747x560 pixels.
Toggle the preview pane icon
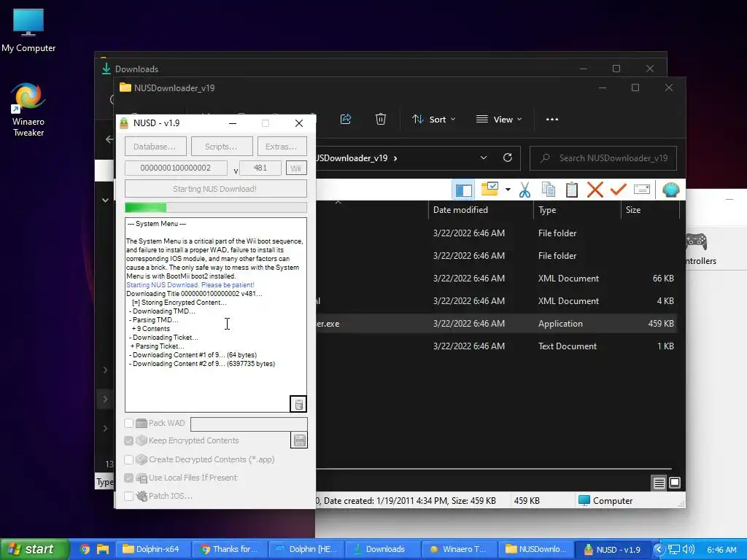[x=463, y=190]
